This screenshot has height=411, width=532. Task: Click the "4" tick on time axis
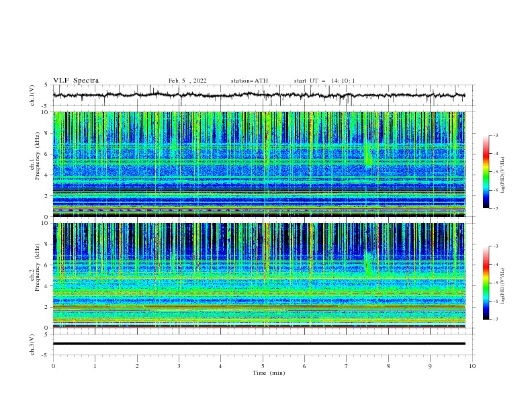coord(220,366)
